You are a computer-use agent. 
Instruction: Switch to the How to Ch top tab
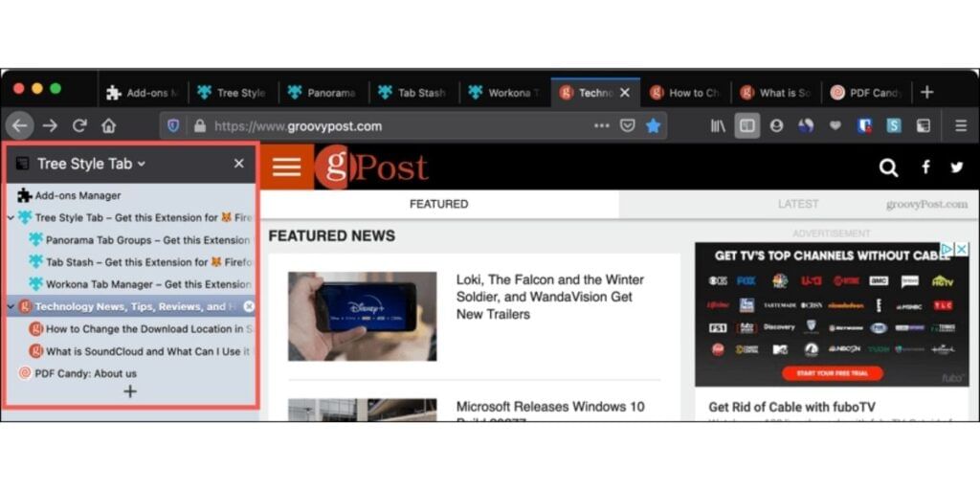685,93
